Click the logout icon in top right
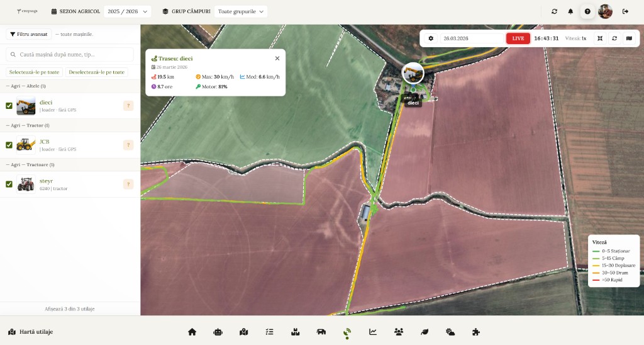 click(x=625, y=11)
